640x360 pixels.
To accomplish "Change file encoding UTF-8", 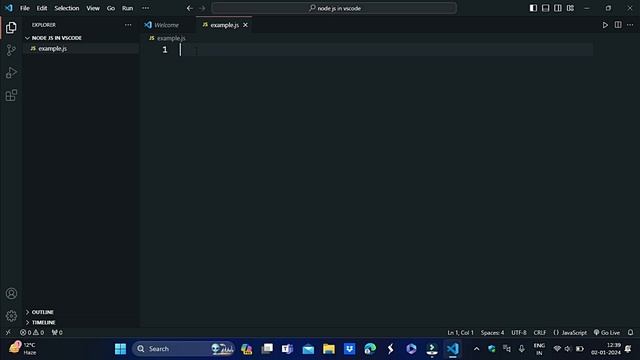I will click(x=519, y=332).
